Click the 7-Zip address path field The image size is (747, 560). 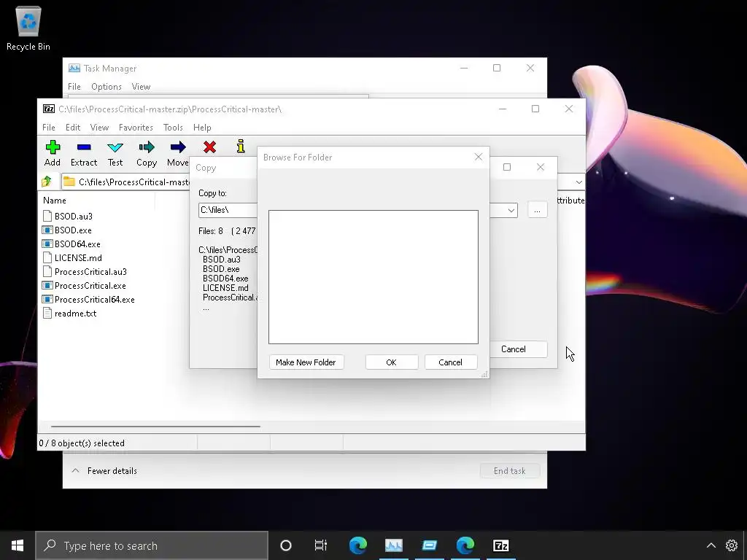click(126, 182)
